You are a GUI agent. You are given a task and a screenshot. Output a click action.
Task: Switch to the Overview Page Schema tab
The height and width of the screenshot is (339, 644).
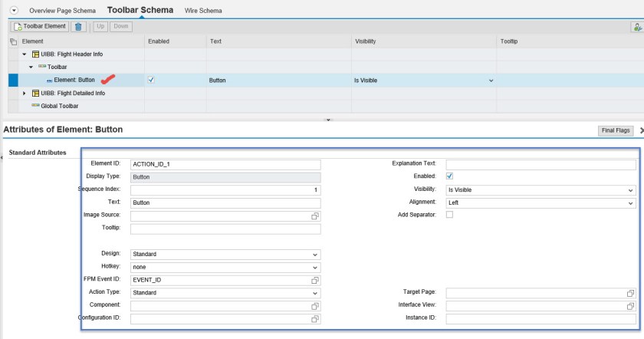click(62, 11)
